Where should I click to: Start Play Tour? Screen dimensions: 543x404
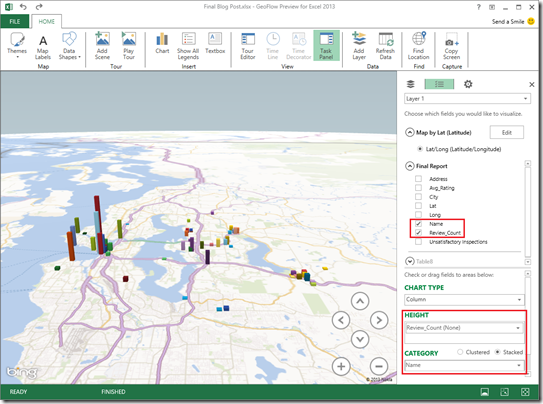pyautogui.click(x=128, y=45)
